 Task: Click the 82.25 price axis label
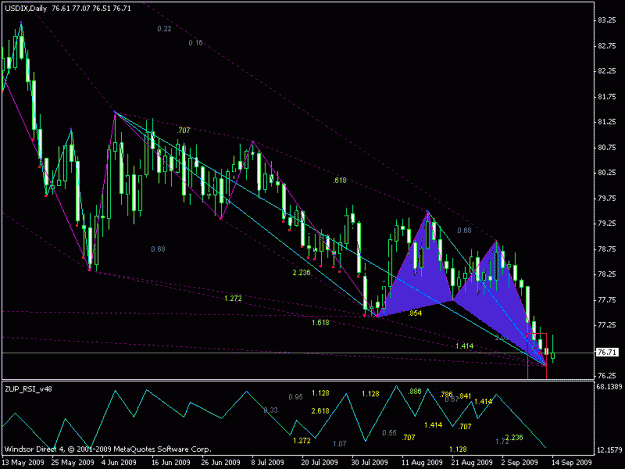tap(607, 71)
